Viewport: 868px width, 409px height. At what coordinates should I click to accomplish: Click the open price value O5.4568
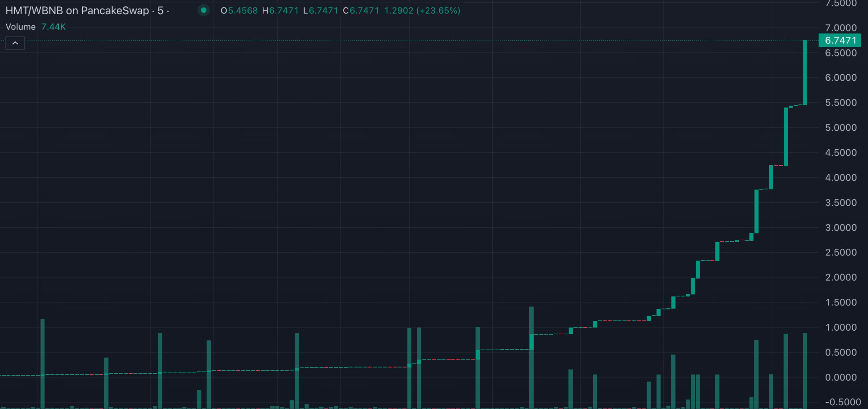point(239,11)
